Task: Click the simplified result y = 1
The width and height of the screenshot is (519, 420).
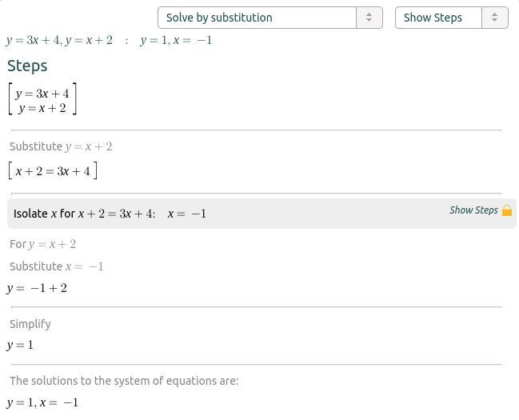Action: [21, 345]
